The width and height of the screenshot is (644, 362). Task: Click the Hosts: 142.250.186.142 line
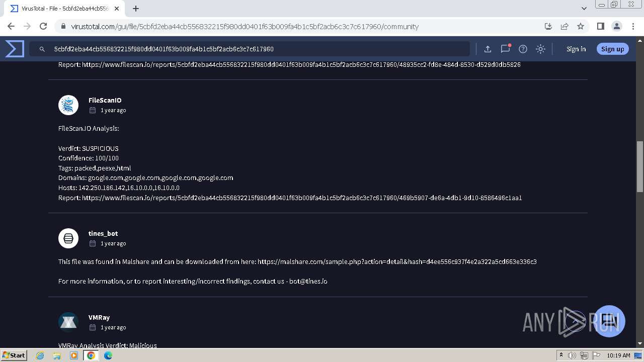pyautogui.click(x=119, y=188)
